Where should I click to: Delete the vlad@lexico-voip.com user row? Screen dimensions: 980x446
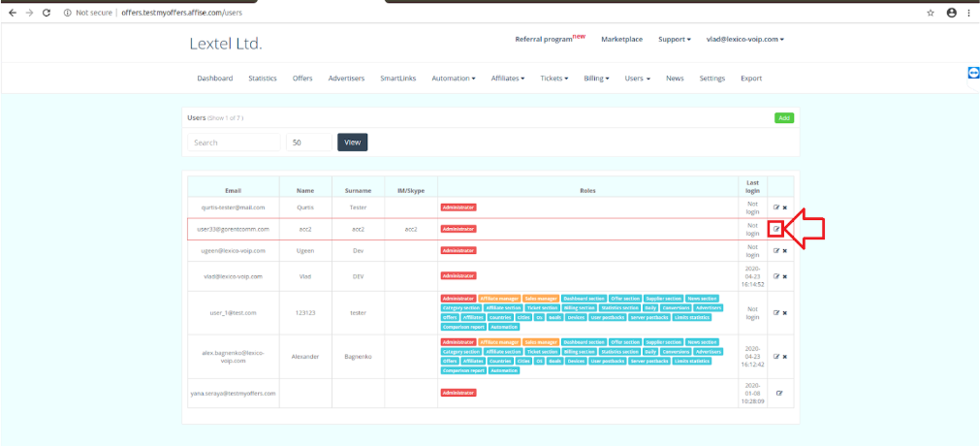point(784,276)
